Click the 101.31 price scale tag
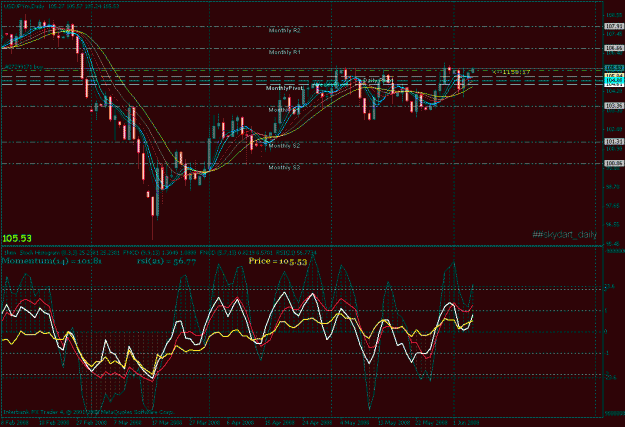The image size is (625, 427). pos(614,142)
